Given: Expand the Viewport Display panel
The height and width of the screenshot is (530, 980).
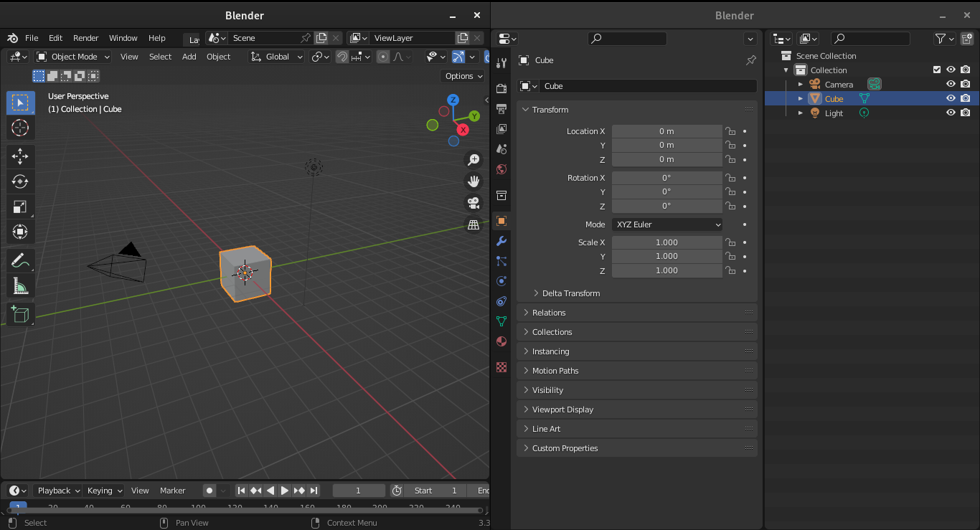Looking at the screenshot, I should pyautogui.click(x=562, y=410).
